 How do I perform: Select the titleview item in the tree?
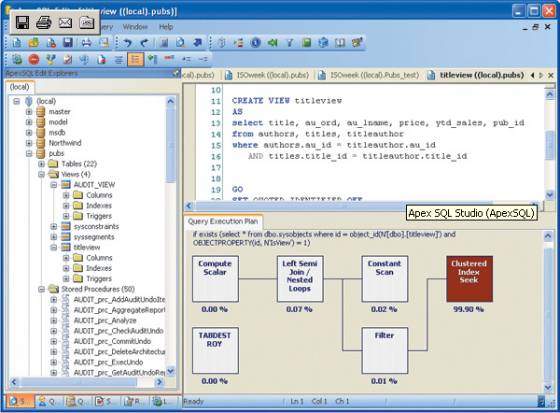[x=87, y=247]
